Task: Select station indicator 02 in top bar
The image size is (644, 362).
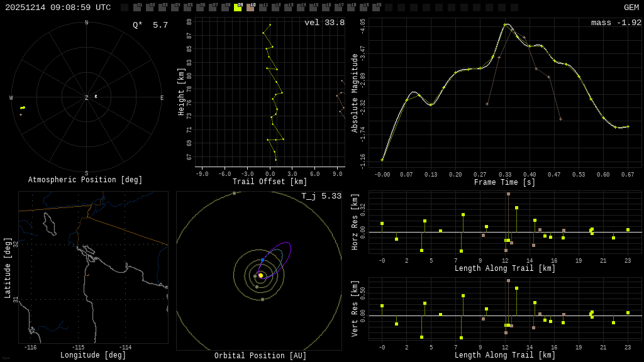Action: pos(150,7)
